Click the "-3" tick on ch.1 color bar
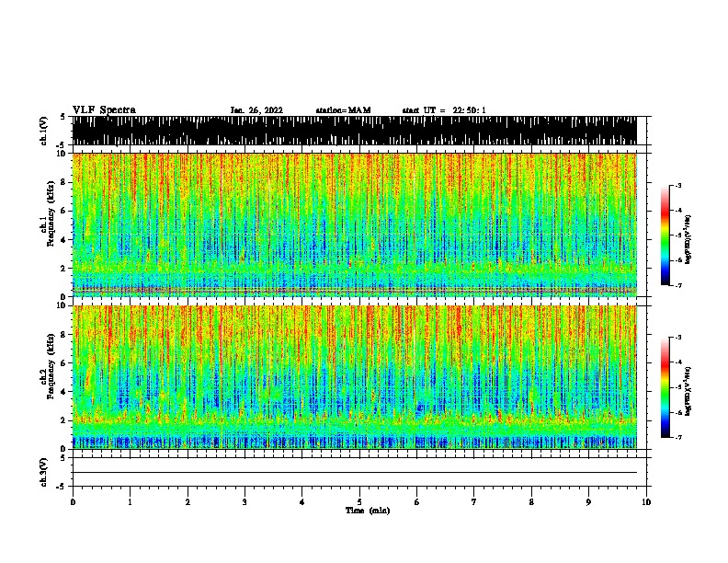Screen dimensions: 728x563 click(677, 185)
